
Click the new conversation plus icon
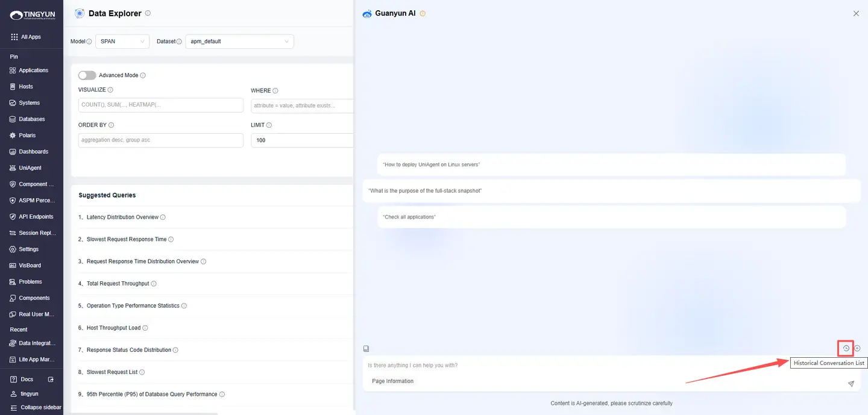(x=857, y=348)
